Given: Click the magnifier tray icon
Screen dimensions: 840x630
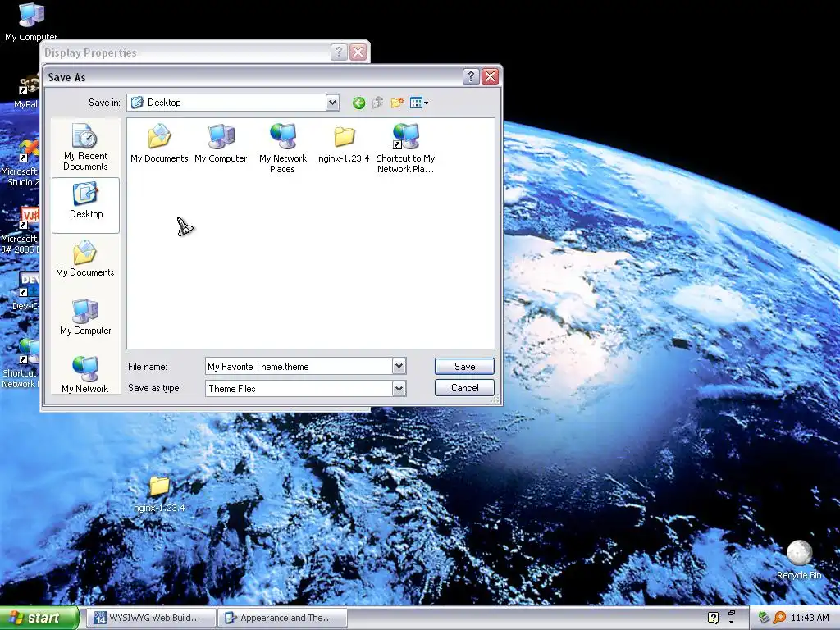Looking at the screenshot, I should tap(779, 618).
